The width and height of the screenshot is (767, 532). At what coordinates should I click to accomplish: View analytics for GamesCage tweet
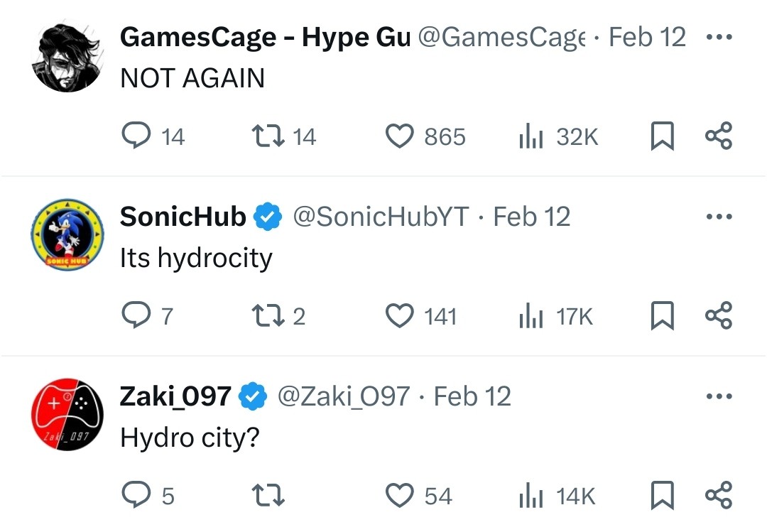[x=530, y=136]
